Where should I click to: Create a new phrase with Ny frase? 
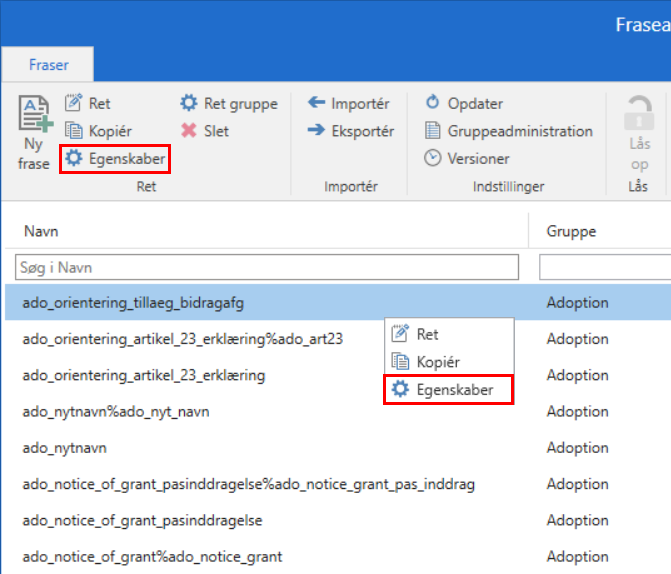34,133
